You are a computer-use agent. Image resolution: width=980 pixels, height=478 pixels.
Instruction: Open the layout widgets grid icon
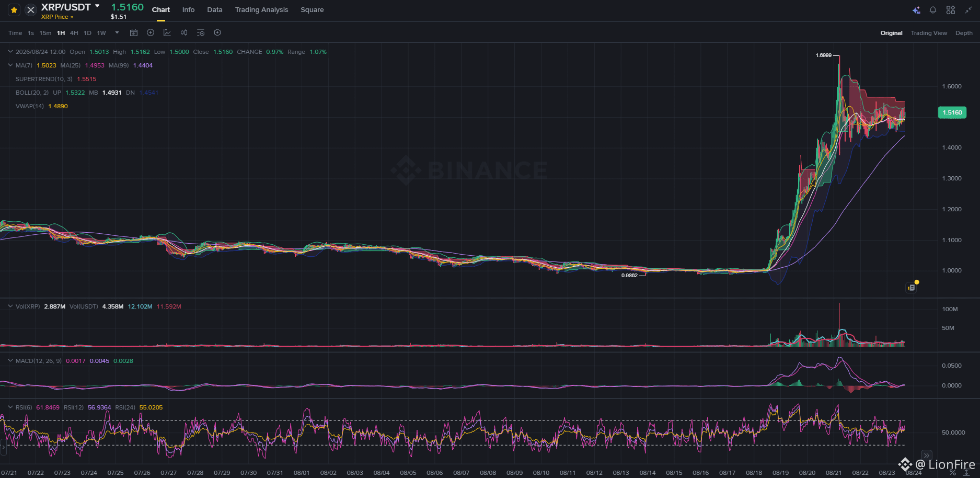[951, 10]
